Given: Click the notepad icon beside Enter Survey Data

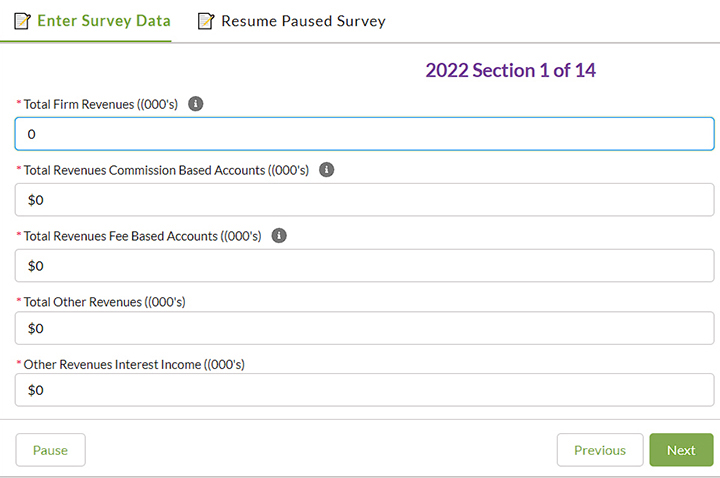Looking at the screenshot, I should 22,21.
